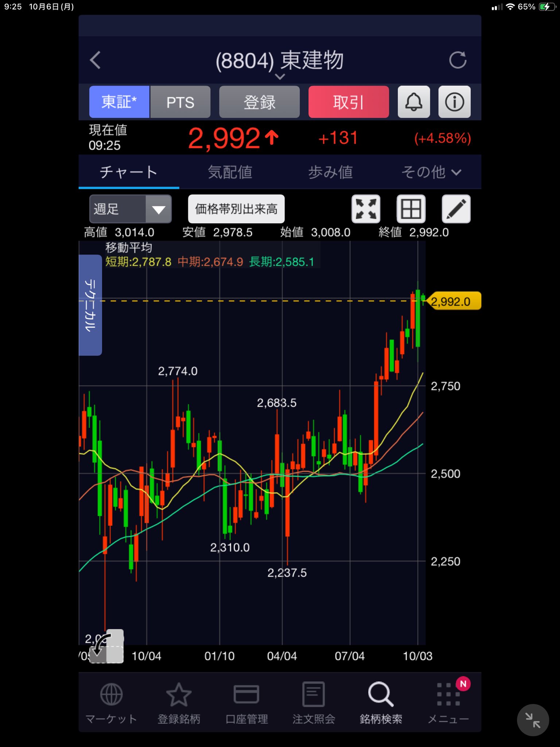Tap the 中期:2,674.9 moving average label
This screenshot has width=560, height=747.
(210, 262)
